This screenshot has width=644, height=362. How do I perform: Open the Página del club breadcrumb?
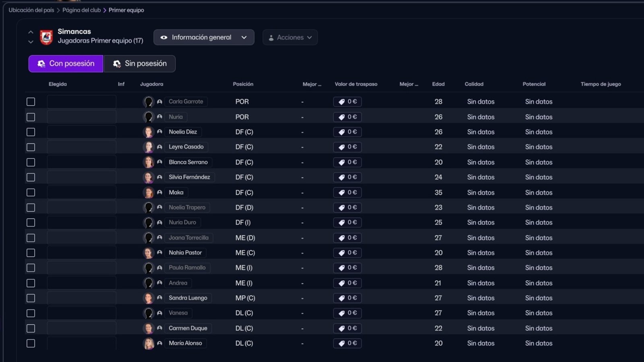click(x=81, y=10)
